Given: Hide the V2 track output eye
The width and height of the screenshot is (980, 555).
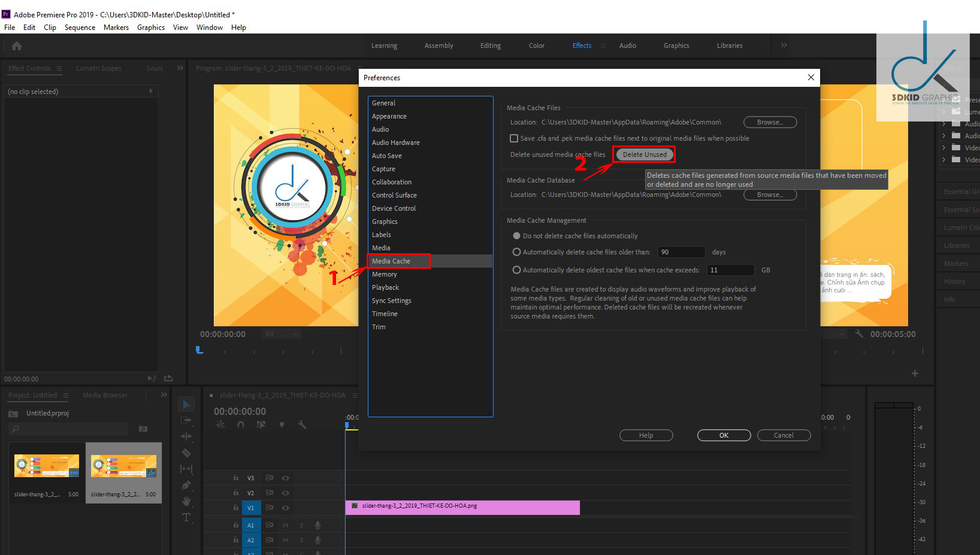Looking at the screenshot, I should [286, 493].
